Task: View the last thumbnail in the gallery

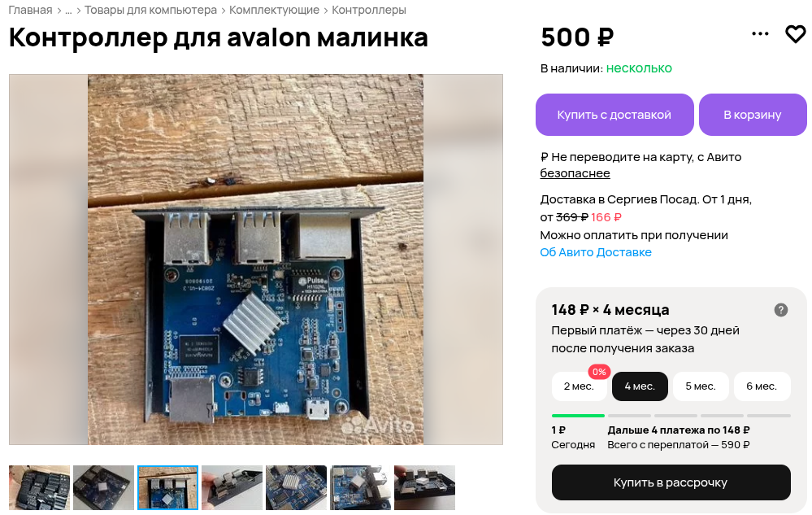Action: pos(424,487)
